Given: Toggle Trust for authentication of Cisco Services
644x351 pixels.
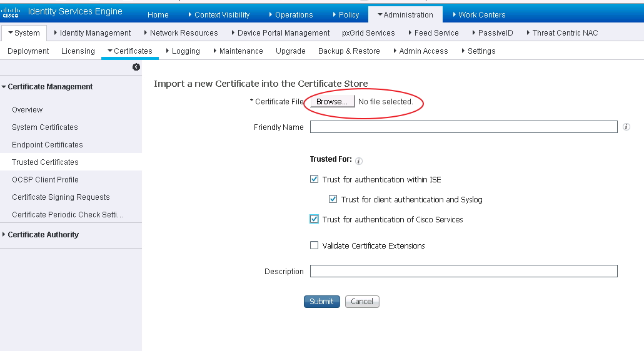Looking at the screenshot, I should 314,219.
